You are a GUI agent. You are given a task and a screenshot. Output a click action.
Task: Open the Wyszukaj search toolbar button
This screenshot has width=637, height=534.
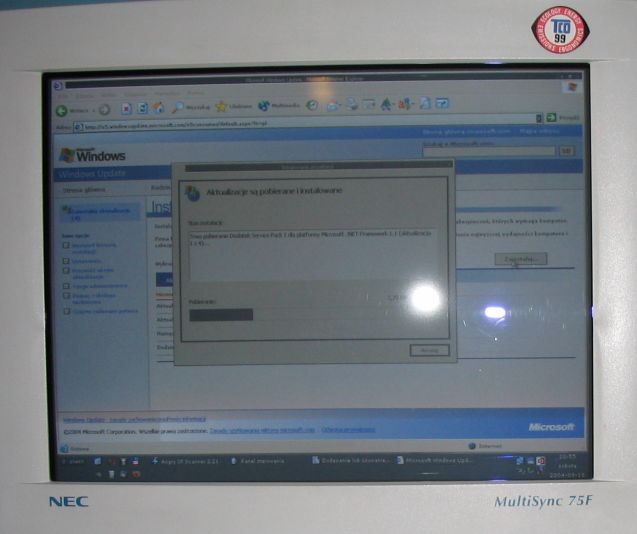[191, 107]
